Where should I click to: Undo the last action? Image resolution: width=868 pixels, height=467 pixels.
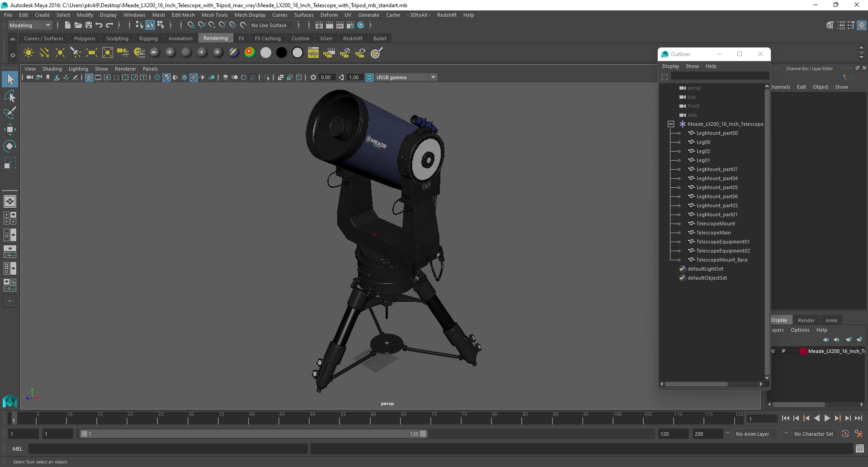coord(99,25)
